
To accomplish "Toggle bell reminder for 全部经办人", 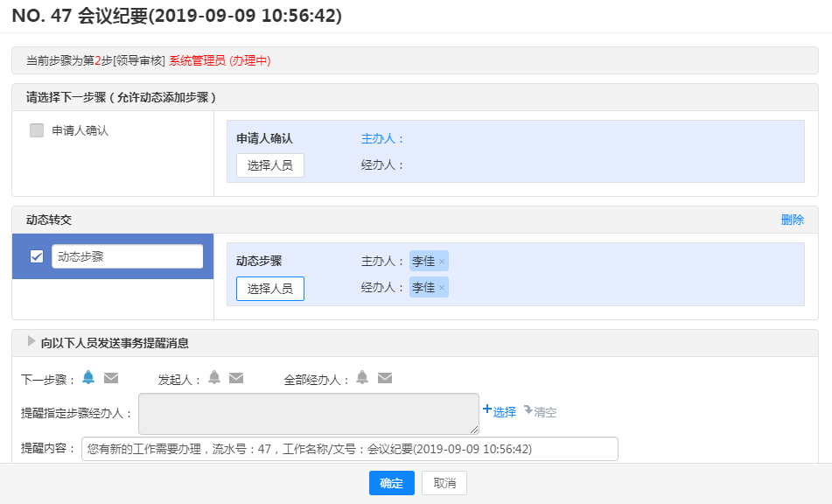I will coord(362,378).
